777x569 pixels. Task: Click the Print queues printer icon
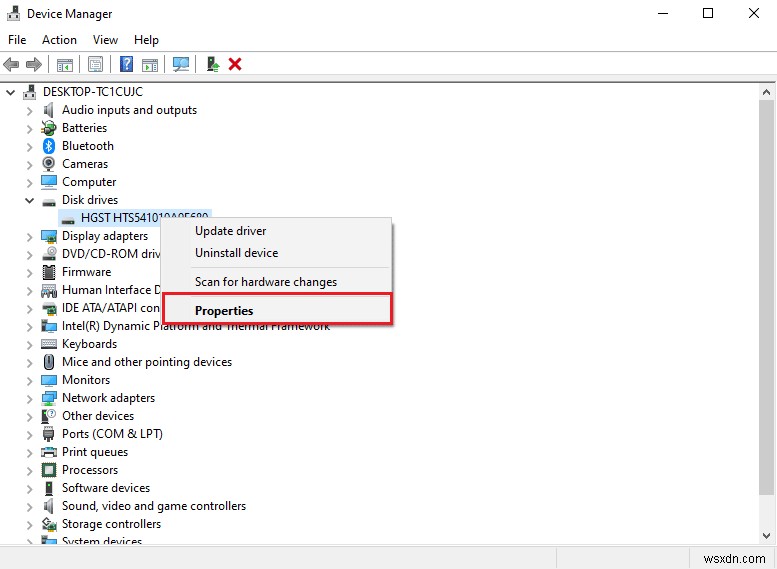49,452
